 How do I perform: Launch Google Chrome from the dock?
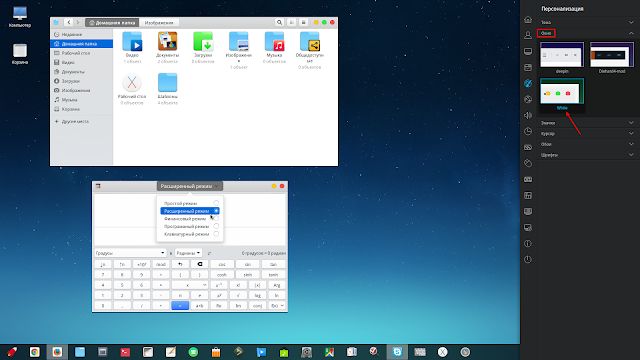[35, 352]
